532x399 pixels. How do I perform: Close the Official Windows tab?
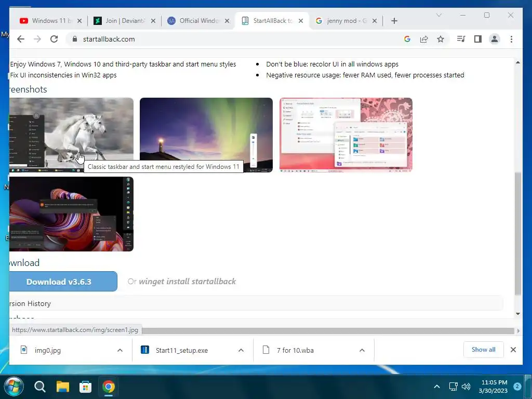pos(227,21)
